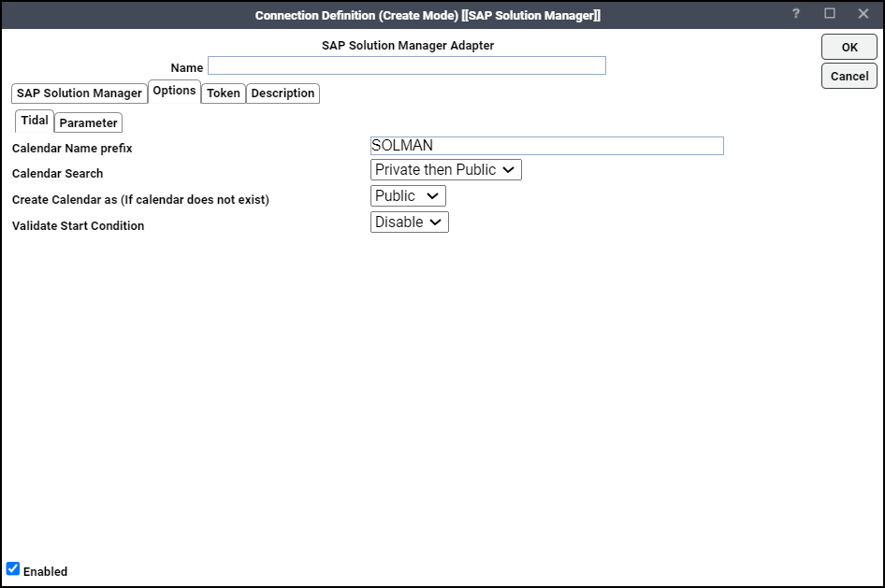Close the Connection Definition dialog
This screenshot has width=885, height=588.
(x=863, y=13)
